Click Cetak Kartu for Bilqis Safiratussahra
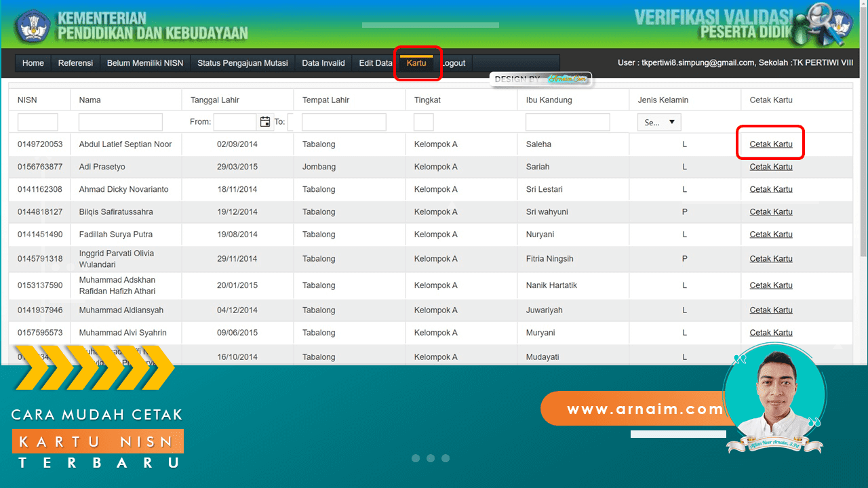 pos(771,212)
